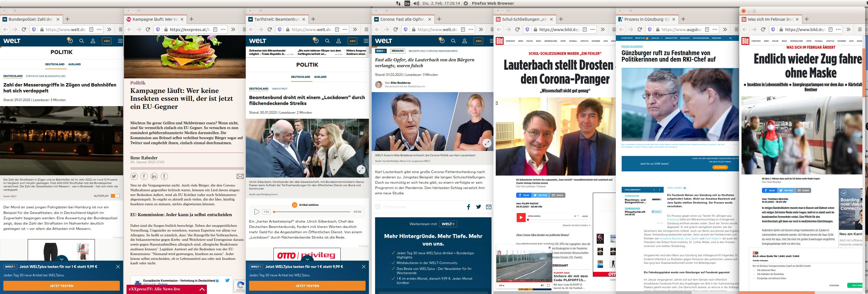Click the ABO button in Tarifstreit WELT window

pos(352,41)
